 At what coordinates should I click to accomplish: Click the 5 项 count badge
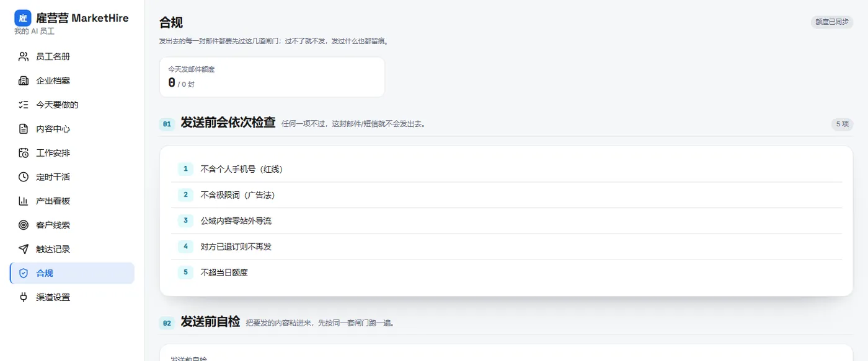click(842, 124)
